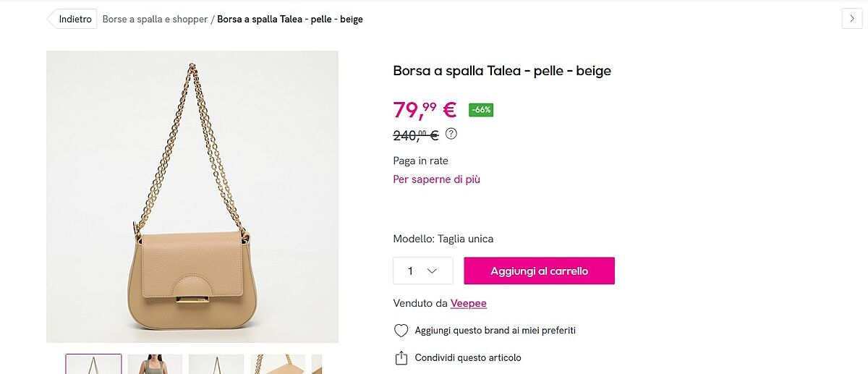The image size is (868, 374).
Task: Select the third bag thumbnail
Action: (216, 364)
